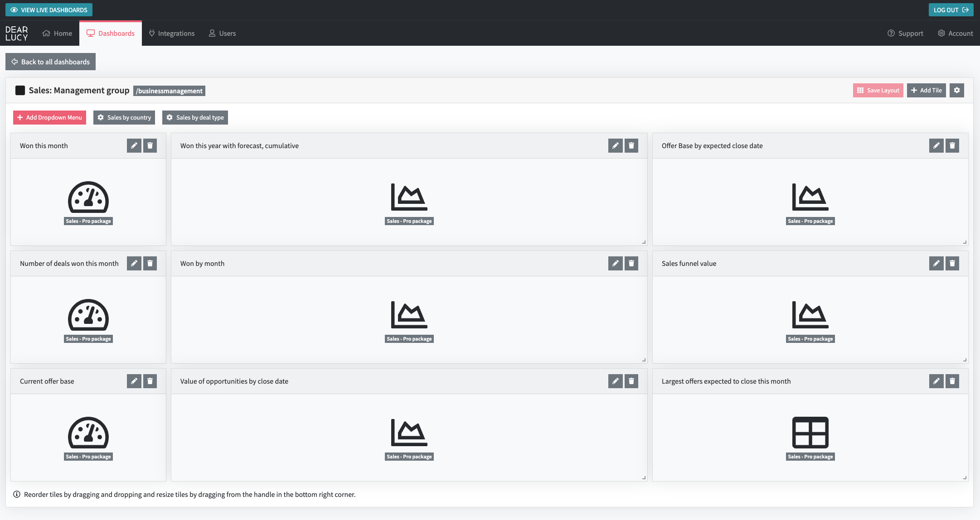Edit 'Largest offers expected to close this month' tile

tap(936, 381)
